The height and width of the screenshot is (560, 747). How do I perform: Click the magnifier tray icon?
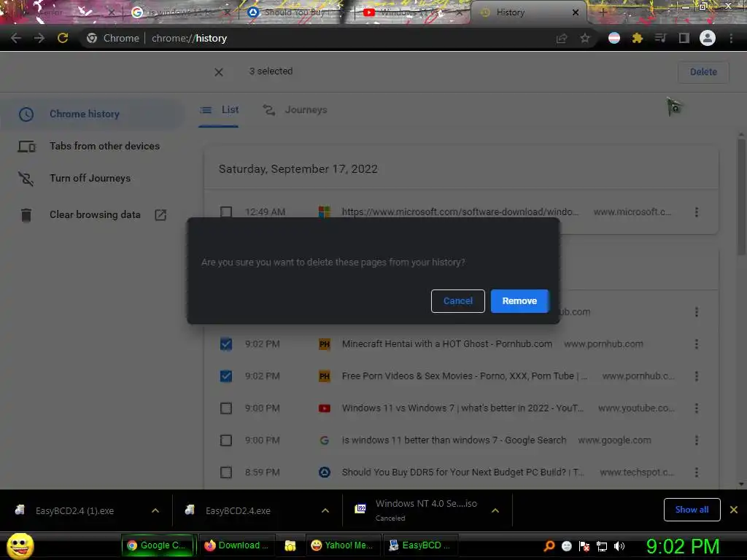(x=549, y=546)
